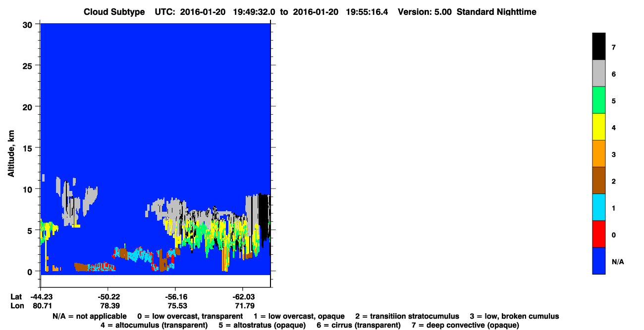644x330 pixels.
Task: Click the brown stratocumulus patch near surface
Action: click(x=81, y=267)
